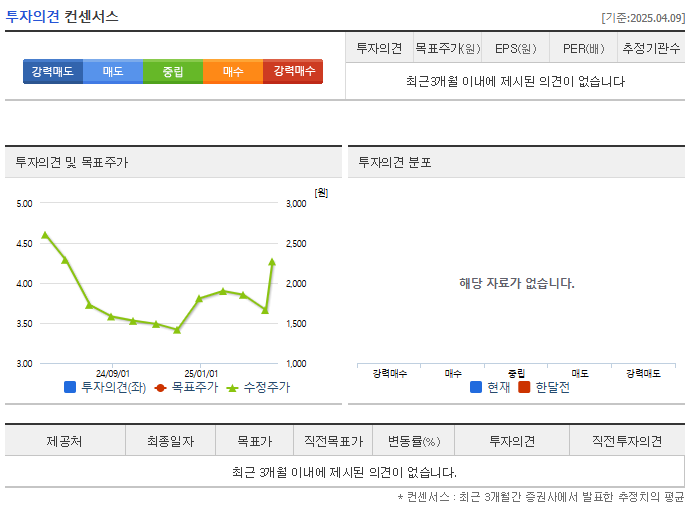Click the 중립 distribution axis label
Screen dimensions: 687x507
(516, 373)
